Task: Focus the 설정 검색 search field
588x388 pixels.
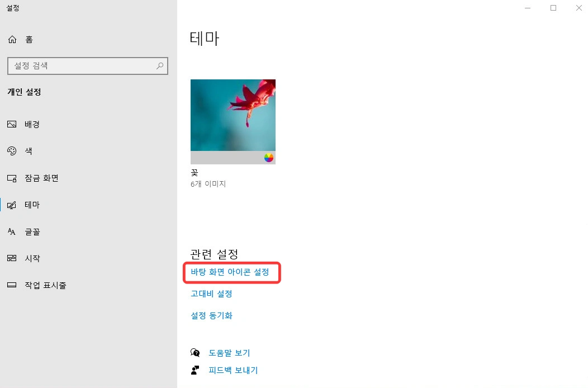Action: (88, 66)
